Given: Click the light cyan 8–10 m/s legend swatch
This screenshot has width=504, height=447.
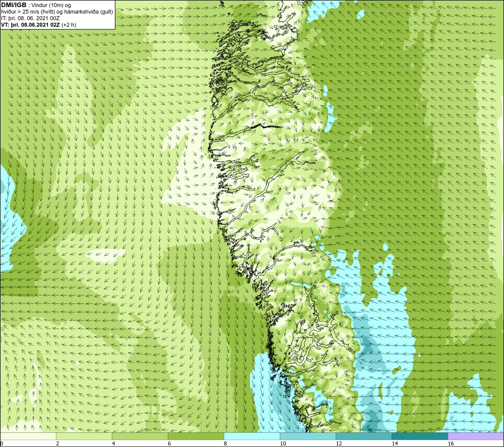Looking at the screenshot, I should click(252, 436).
